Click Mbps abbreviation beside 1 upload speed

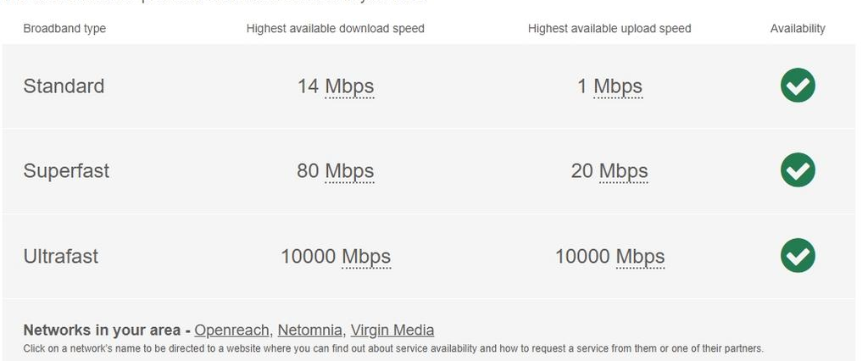[617, 86]
